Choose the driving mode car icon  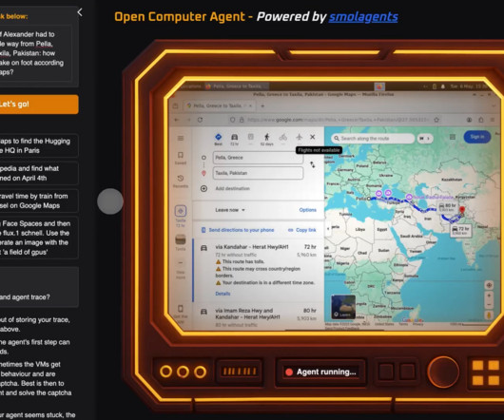tap(234, 138)
